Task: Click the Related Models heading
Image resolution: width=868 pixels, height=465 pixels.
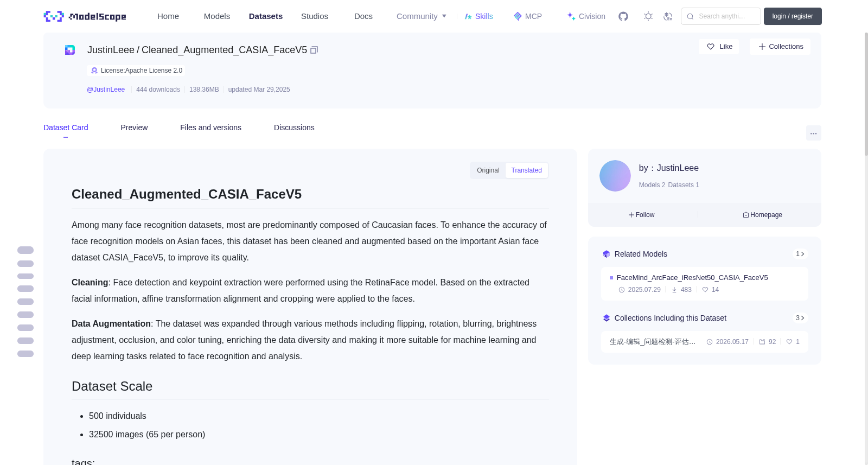Action: tap(641, 254)
